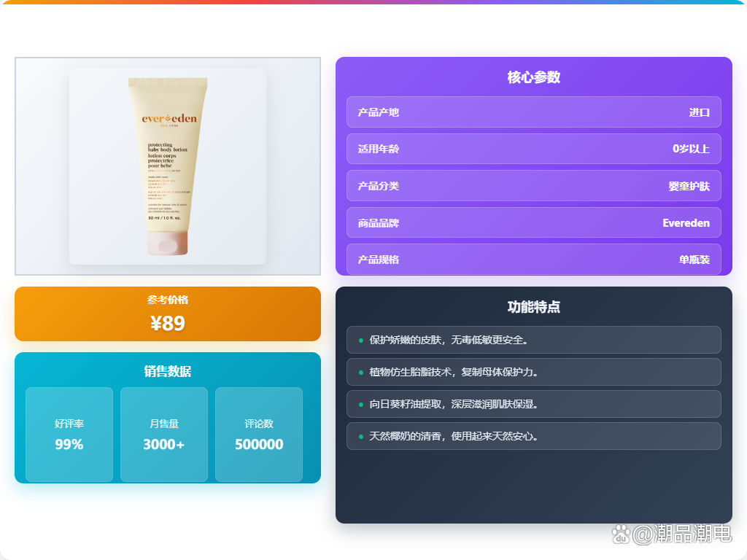The height and width of the screenshot is (560, 747).
Task: Open the 评论数 500000 stat card
Action: pos(259,435)
